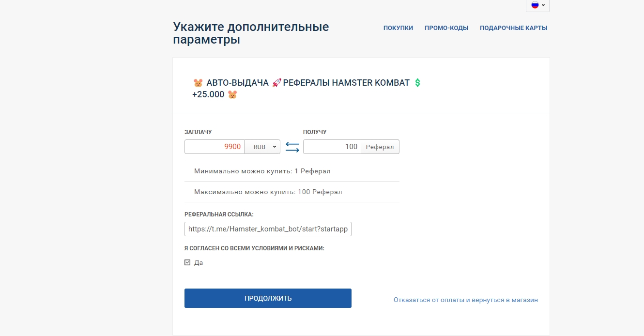This screenshot has height=336, width=644.
Task: Click the rocket emoji in product title
Action: 276,83
